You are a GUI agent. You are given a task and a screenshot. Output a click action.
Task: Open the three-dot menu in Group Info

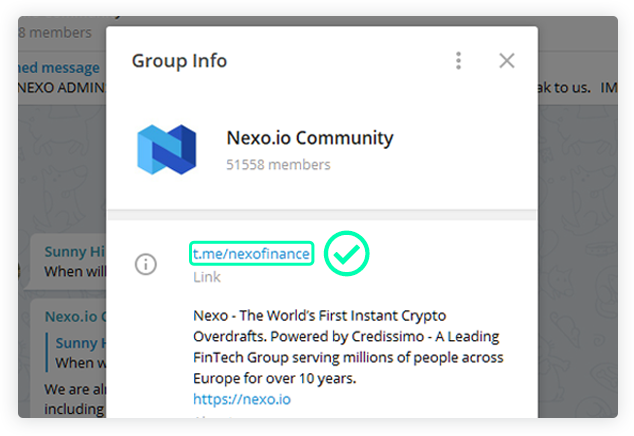458,61
